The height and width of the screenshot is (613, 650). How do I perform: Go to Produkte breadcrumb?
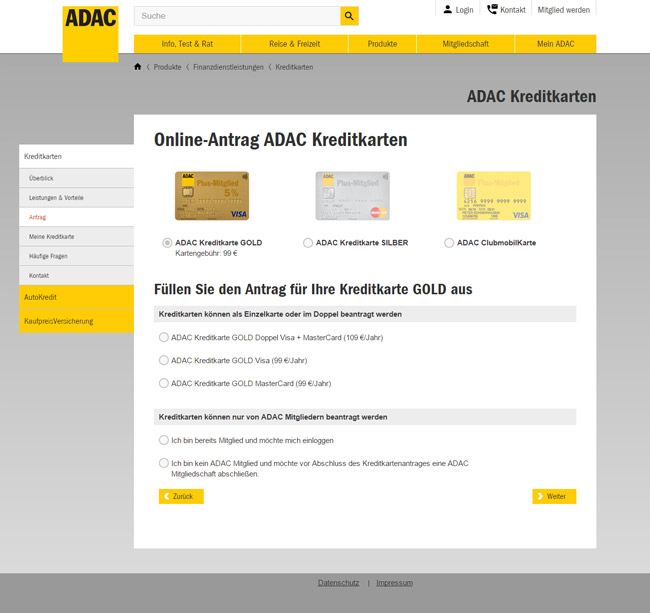(x=167, y=67)
